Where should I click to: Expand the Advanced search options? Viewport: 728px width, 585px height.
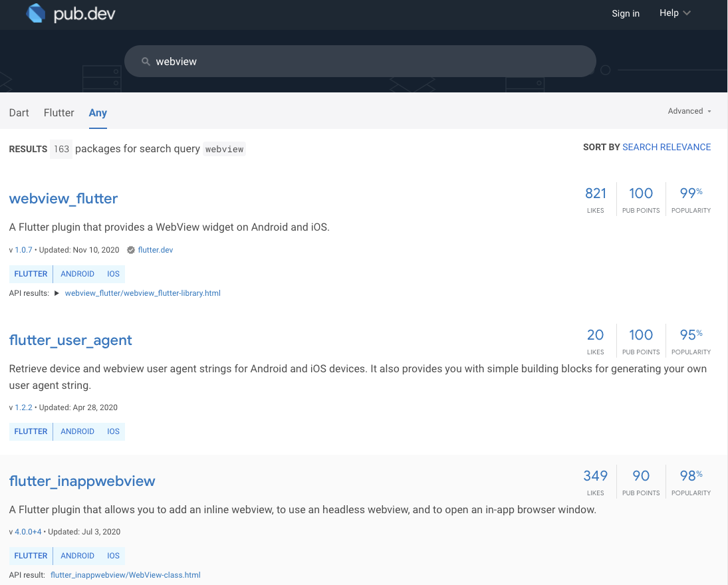689,111
